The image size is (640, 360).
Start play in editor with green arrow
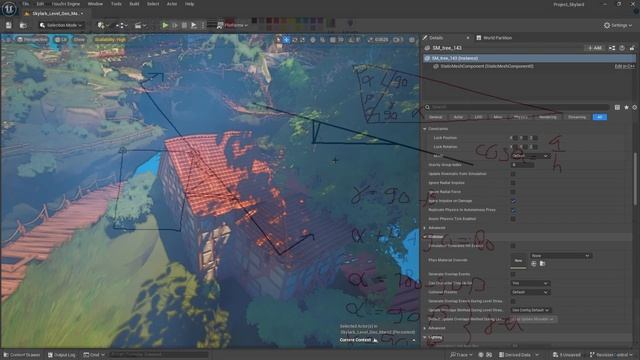coord(165,25)
